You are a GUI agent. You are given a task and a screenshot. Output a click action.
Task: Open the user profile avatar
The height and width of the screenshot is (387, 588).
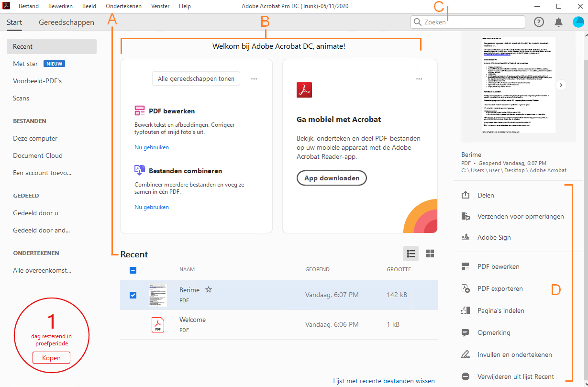pos(578,22)
